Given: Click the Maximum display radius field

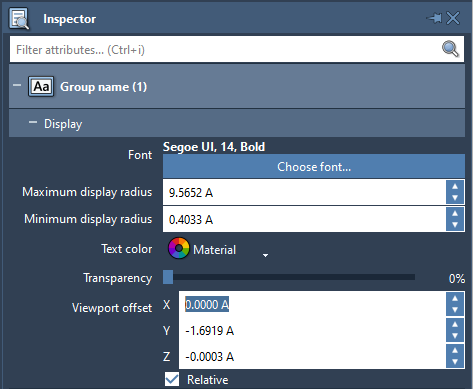Looking at the screenshot, I should coord(304,192).
